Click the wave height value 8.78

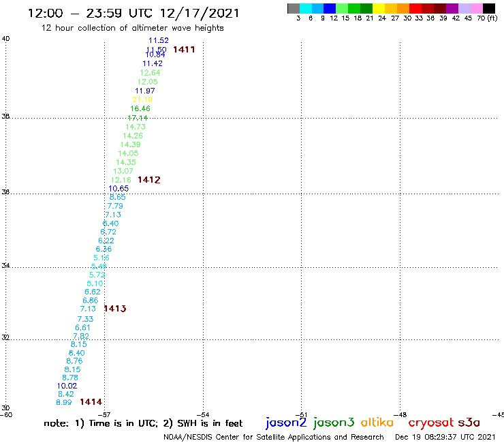click(x=70, y=378)
